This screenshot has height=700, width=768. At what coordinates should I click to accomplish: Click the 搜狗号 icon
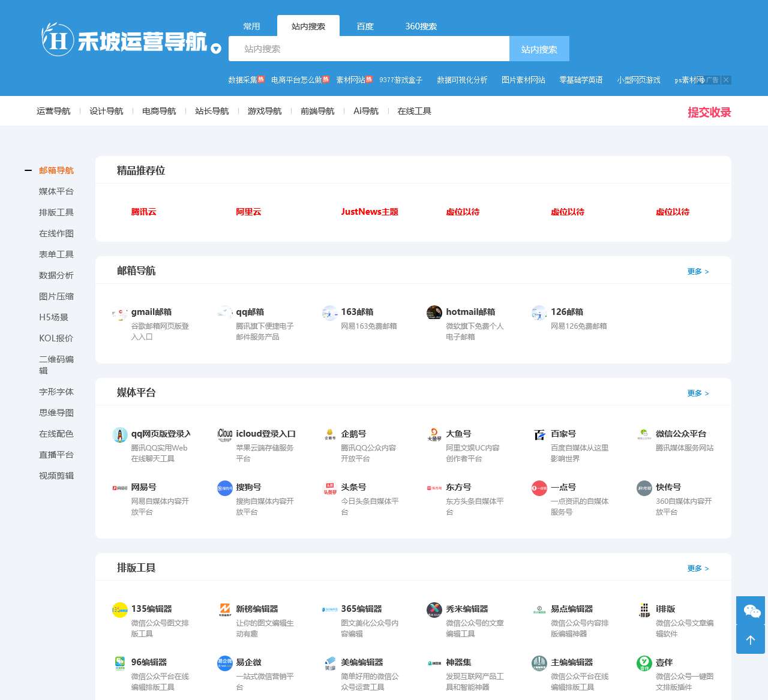point(225,488)
